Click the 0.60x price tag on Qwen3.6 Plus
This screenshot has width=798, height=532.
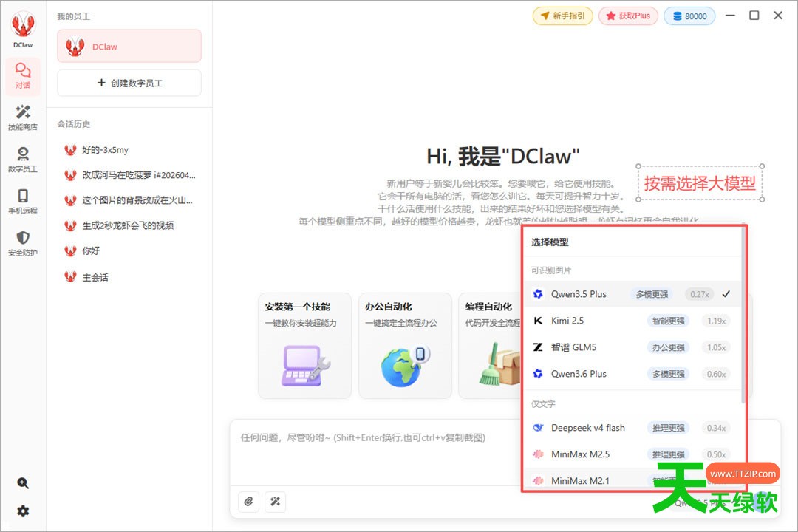tap(716, 374)
